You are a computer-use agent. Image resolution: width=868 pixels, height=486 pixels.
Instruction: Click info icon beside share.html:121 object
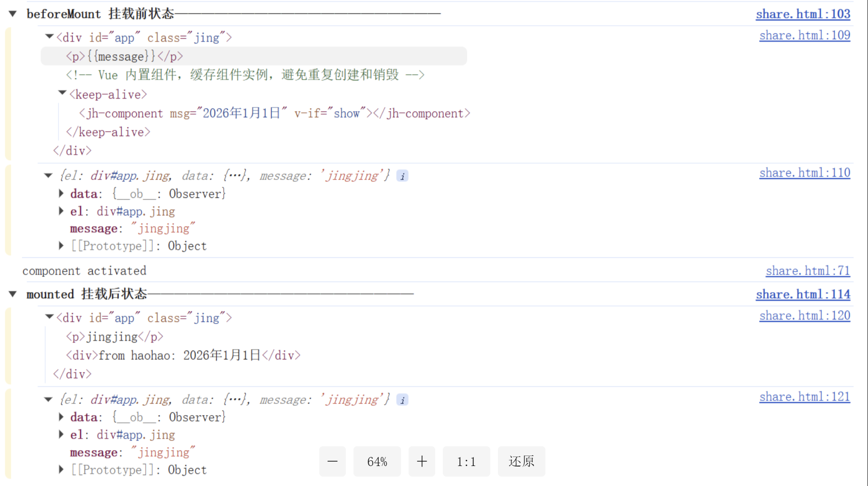pyautogui.click(x=402, y=400)
